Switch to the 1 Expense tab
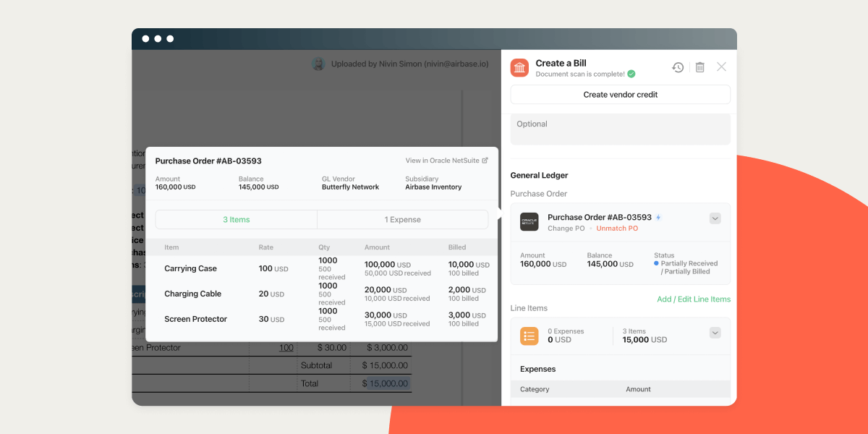This screenshot has width=868, height=434. click(x=403, y=219)
